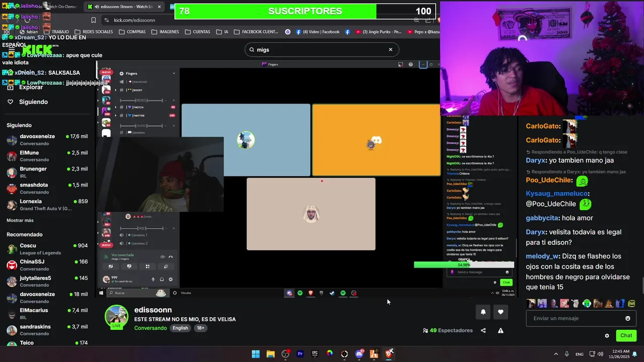Click the report warning triangle icon
644x362 pixels.
[501, 330]
